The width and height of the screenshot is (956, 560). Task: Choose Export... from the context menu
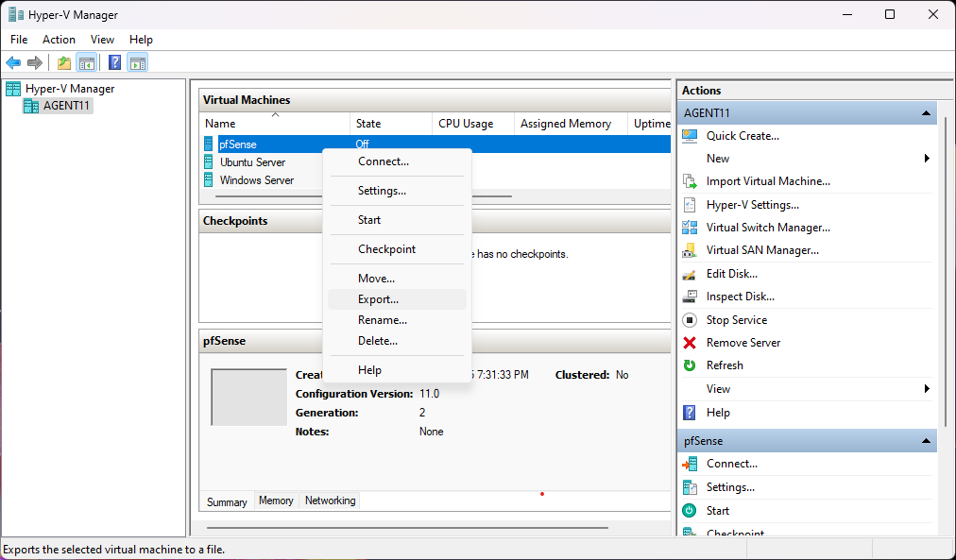click(378, 299)
